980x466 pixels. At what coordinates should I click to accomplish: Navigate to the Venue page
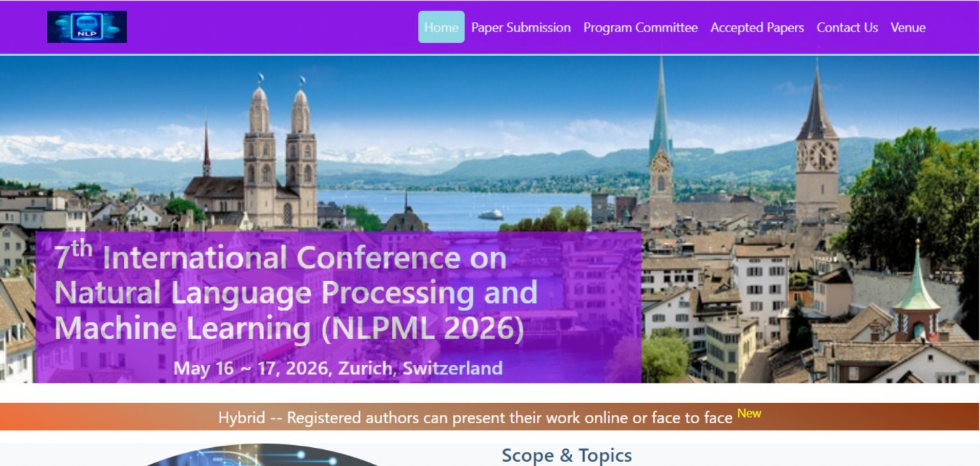click(x=908, y=27)
